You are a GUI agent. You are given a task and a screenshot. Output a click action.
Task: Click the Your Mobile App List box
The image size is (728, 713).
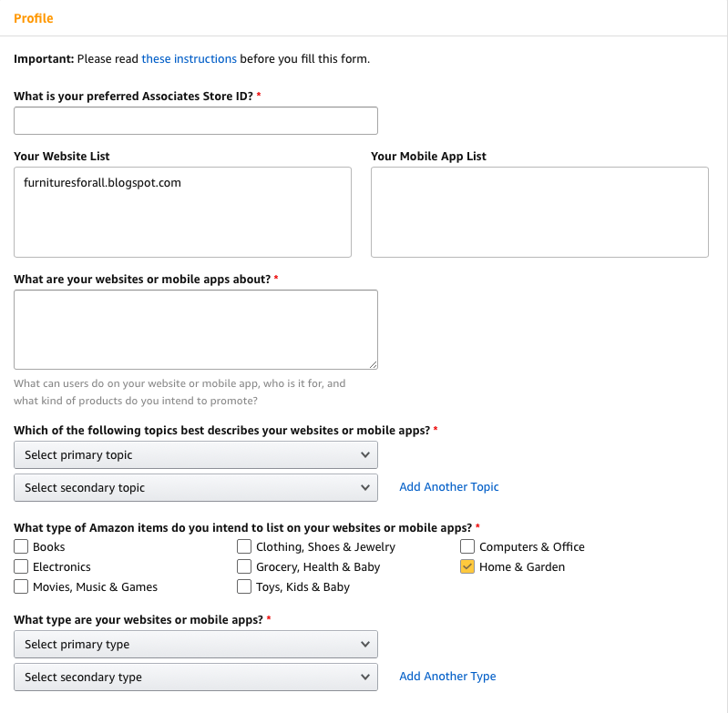[539, 212]
